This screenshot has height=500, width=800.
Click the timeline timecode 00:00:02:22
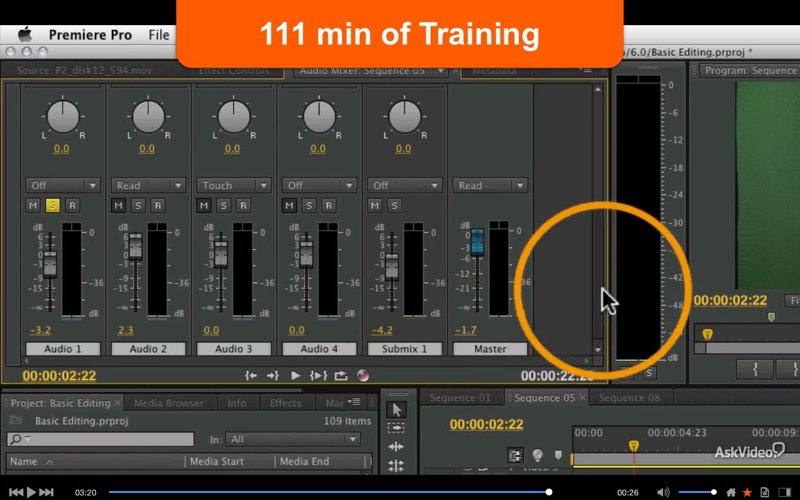(486, 424)
